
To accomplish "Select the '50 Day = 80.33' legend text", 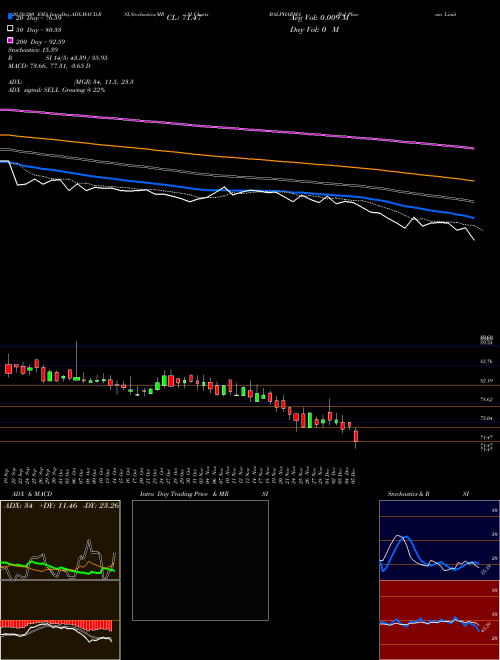I will (39, 30).
